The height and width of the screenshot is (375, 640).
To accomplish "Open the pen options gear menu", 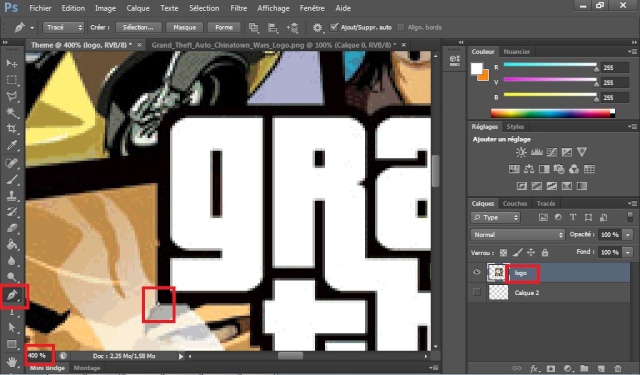I will (x=318, y=27).
